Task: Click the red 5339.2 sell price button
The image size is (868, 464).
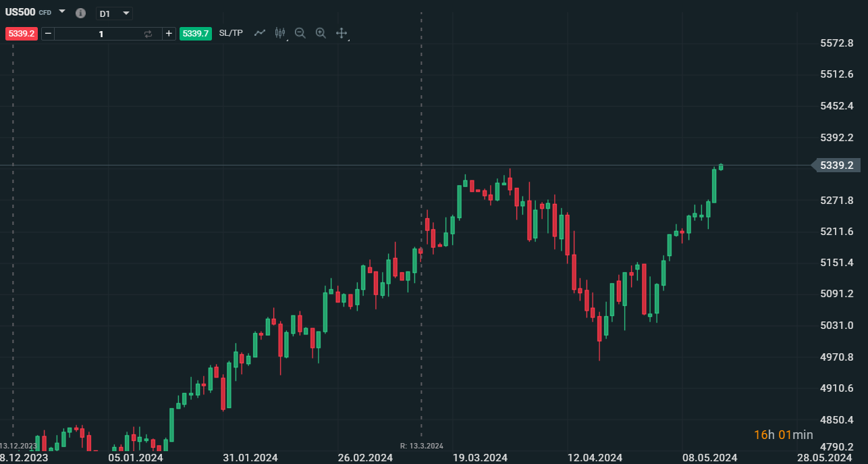Action: point(22,33)
